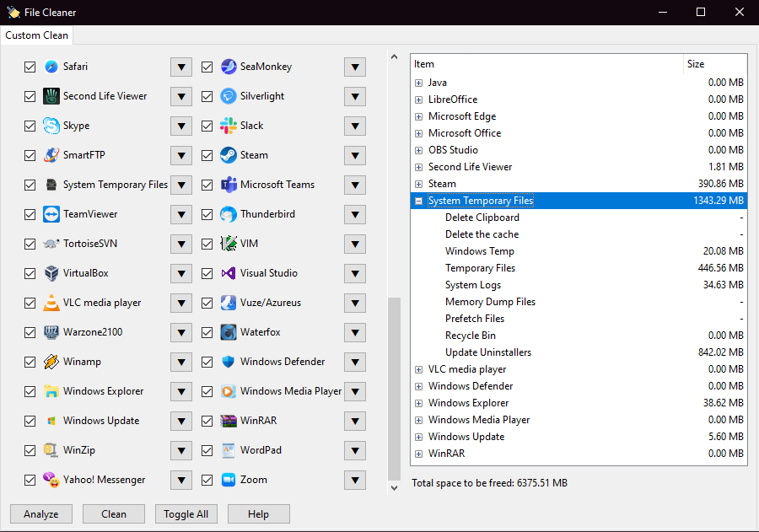
Task: Click the Microsoft Teams icon
Action: pos(229,185)
